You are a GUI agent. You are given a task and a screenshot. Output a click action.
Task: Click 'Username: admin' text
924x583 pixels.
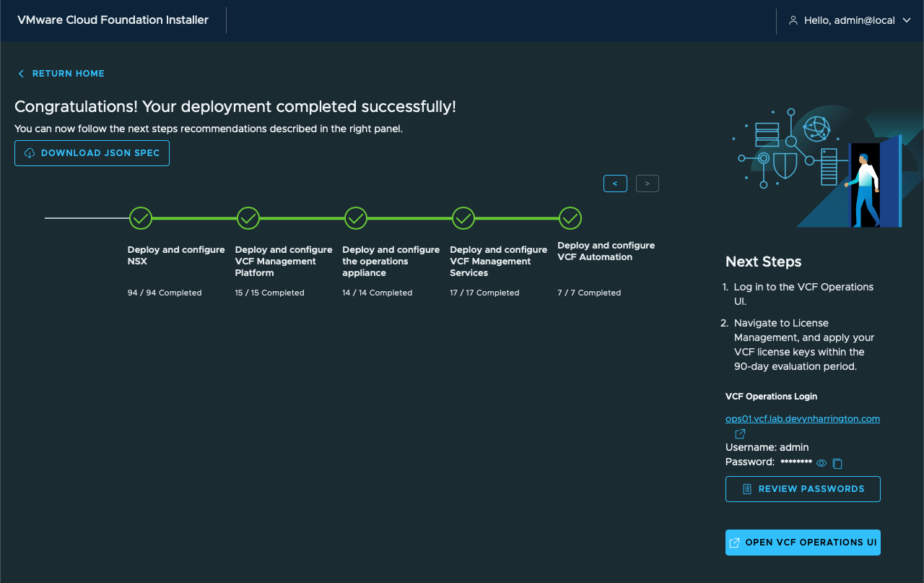click(x=767, y=447)
